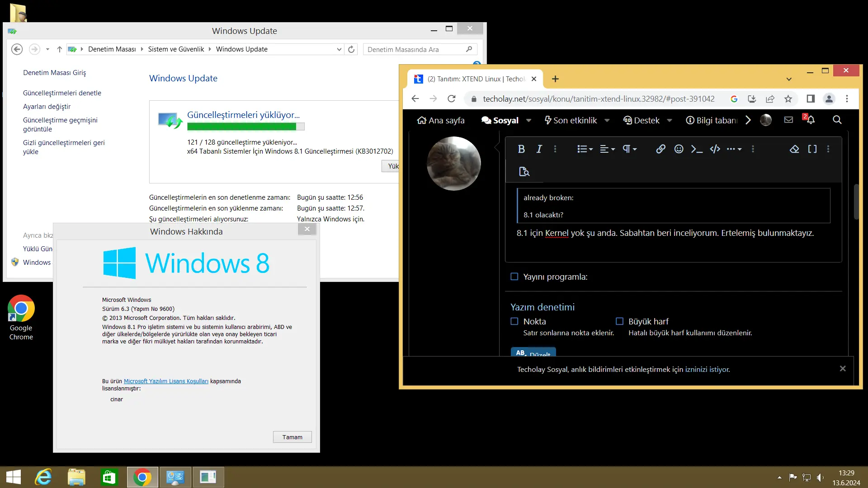Viewport: 868px width, 488px height.
Task: Toggle bold formatting in the forum editor
Action: [x=521, y=149]
